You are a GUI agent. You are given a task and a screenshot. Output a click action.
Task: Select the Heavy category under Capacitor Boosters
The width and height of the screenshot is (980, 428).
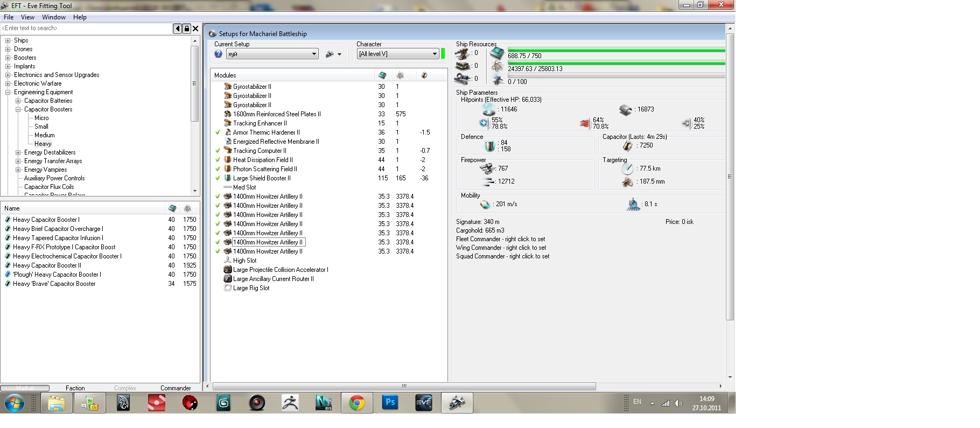click(x=43, y=144)
